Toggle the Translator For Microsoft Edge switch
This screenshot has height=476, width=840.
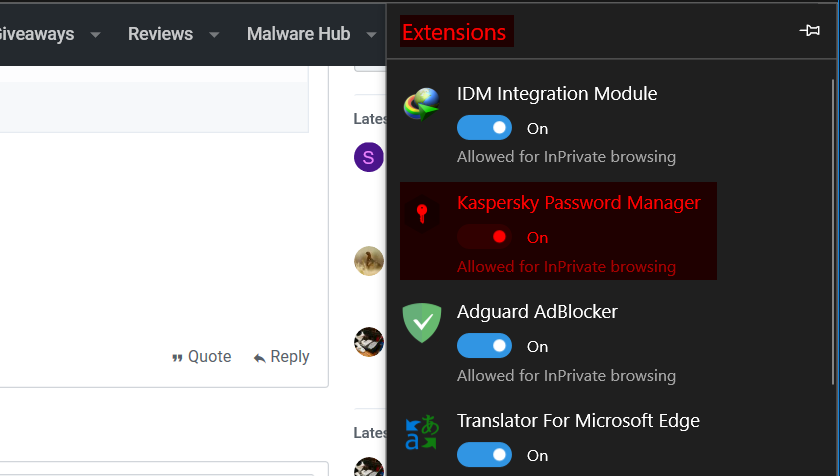tap(484, 455)
